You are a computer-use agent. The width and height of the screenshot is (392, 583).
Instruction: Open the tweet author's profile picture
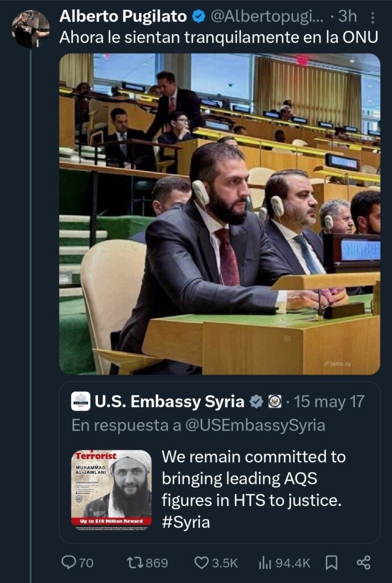point(31,29)
